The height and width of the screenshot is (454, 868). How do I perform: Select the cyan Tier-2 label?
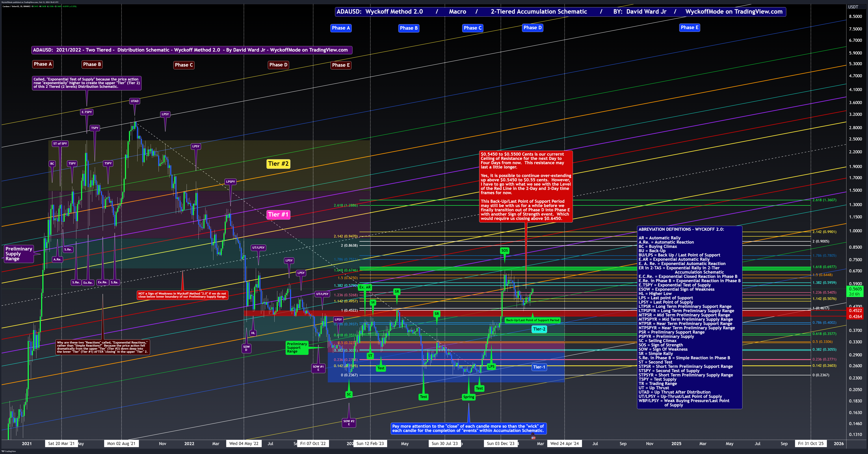pos(539,329)
